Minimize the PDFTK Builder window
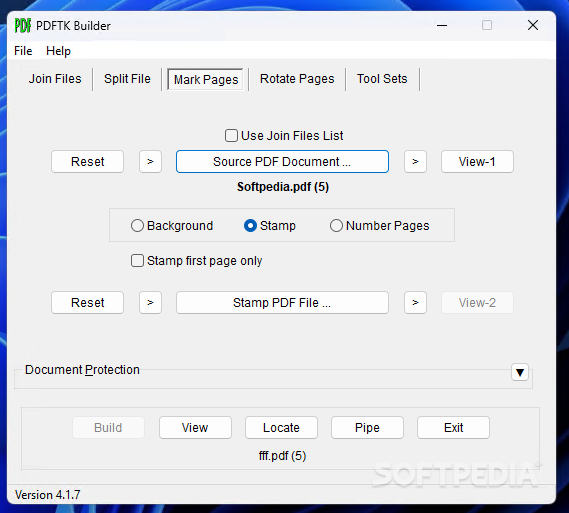Screen dimensions: 569x513 (x=442, y=25)
